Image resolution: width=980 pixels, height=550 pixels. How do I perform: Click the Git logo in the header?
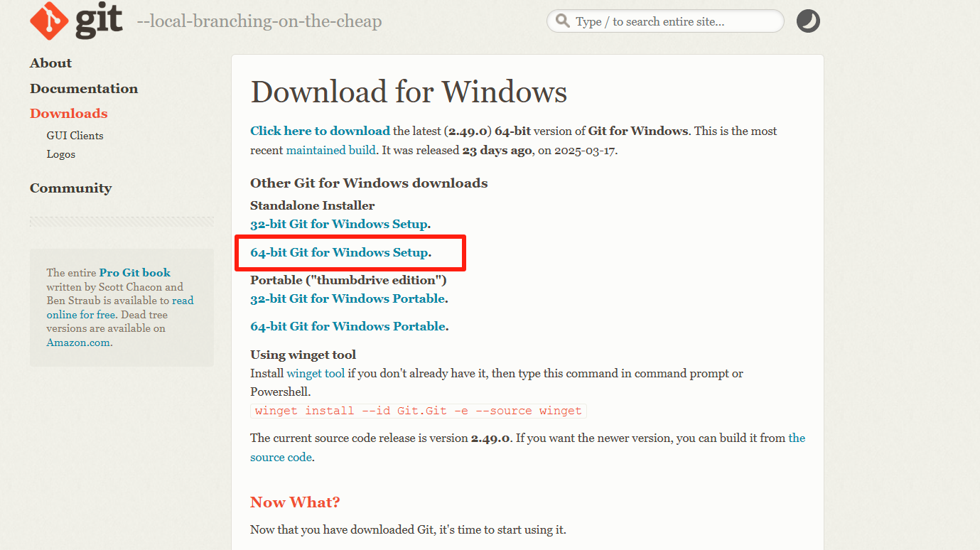(76, 21)
